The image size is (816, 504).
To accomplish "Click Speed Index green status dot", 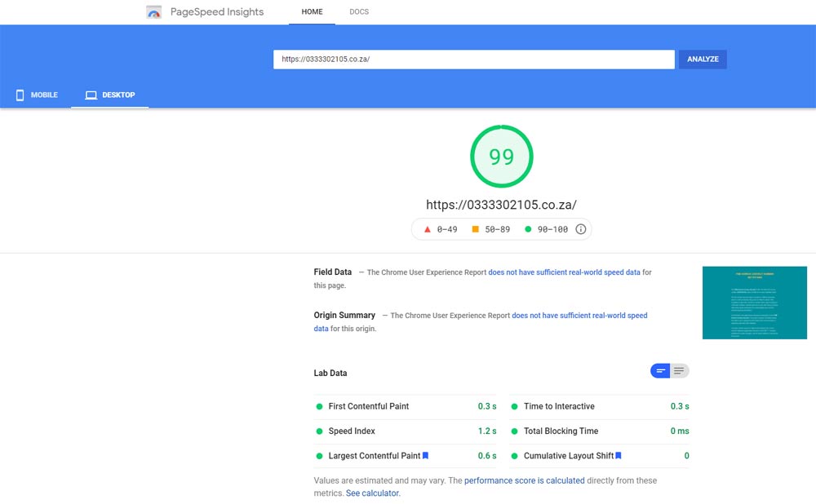I will pyautogui.click(x=320, y=431).
